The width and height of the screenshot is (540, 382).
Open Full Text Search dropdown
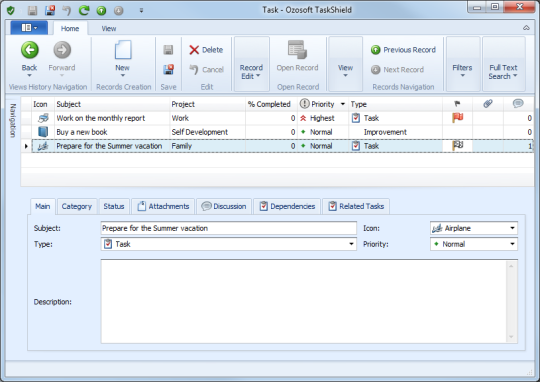[503, 64]
